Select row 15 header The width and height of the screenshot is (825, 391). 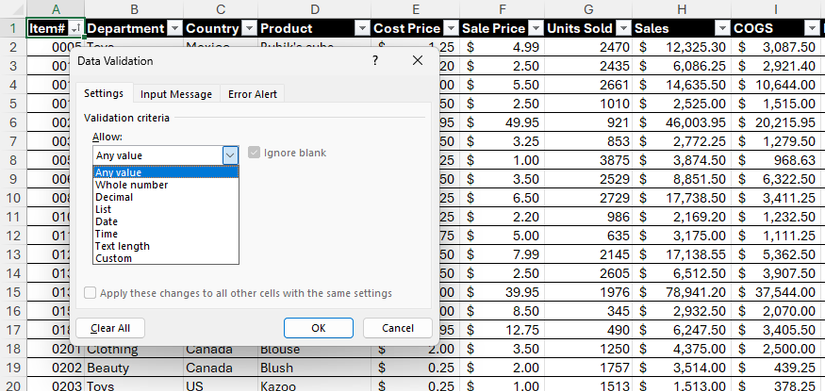[x=13, y=293]
